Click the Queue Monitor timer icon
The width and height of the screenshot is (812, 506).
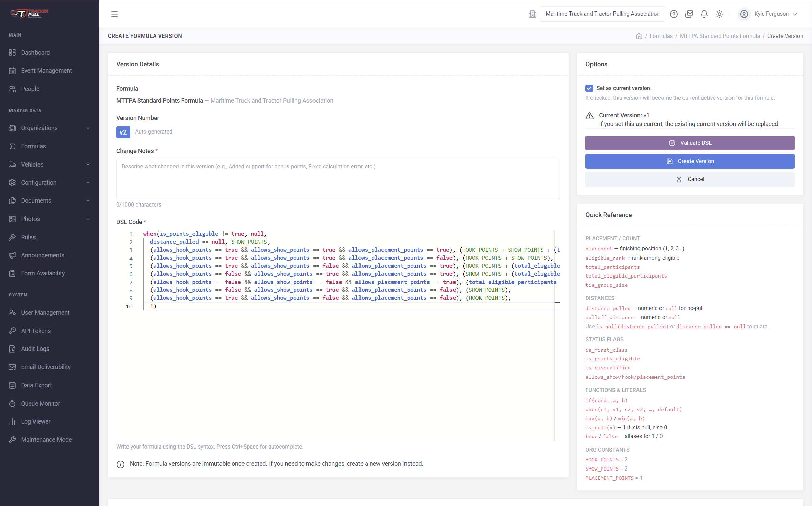click(13, 403)
